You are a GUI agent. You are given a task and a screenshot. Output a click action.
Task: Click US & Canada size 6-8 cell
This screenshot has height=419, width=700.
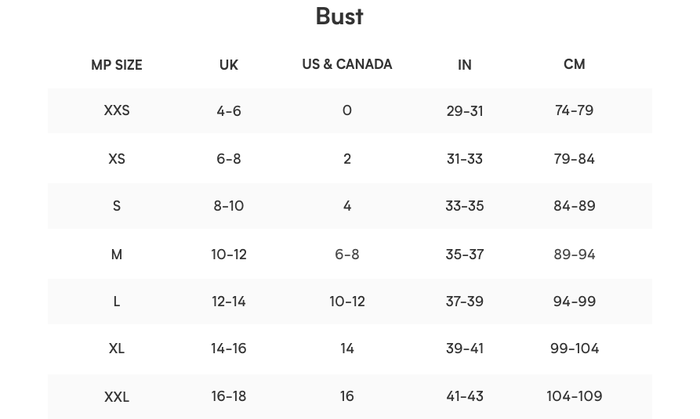(x=347, y=254)
